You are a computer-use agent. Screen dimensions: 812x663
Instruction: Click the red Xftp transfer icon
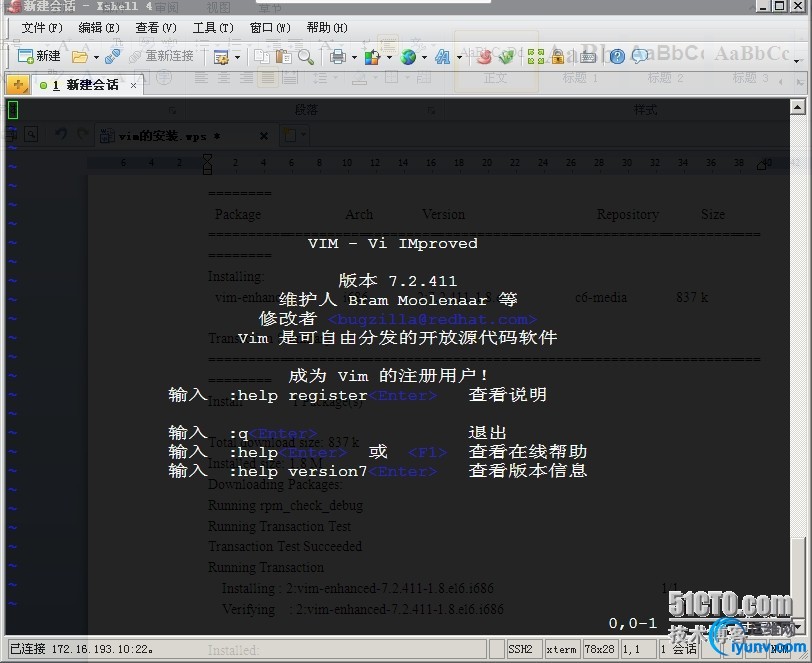point(484,56)
